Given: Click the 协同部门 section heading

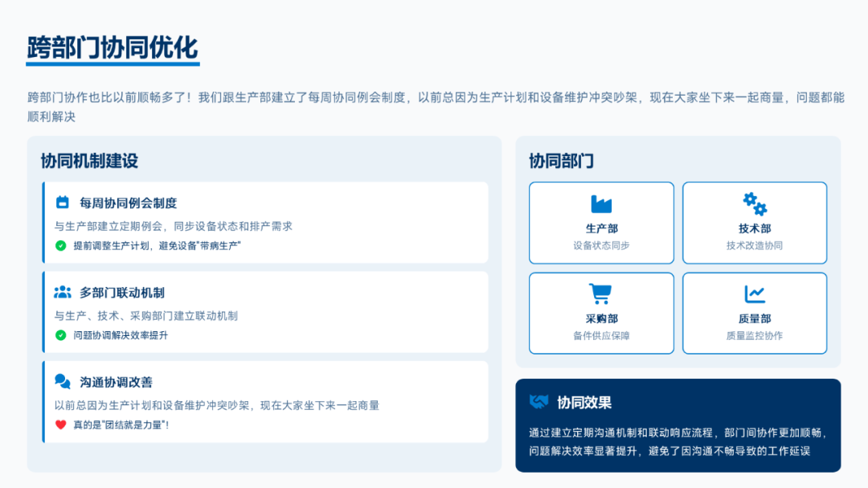Looking at the screenshot, I should tap(561, 161).
